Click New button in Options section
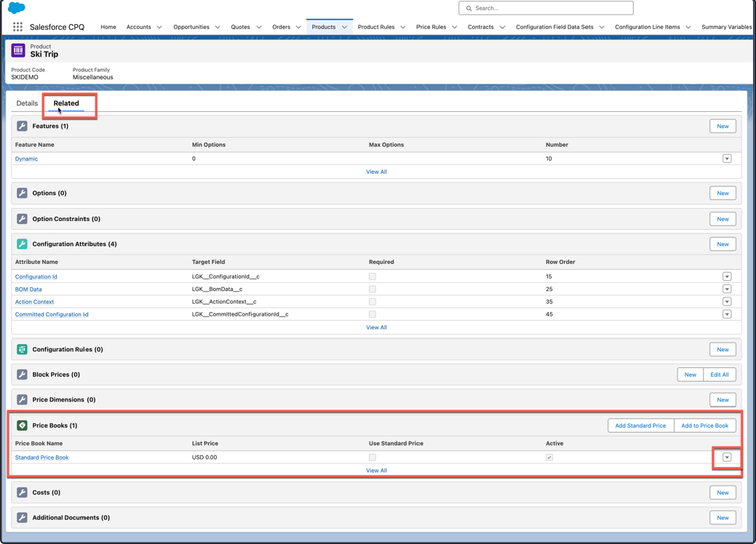The height and width of the screenshot is (544, 756). point(723,193)
